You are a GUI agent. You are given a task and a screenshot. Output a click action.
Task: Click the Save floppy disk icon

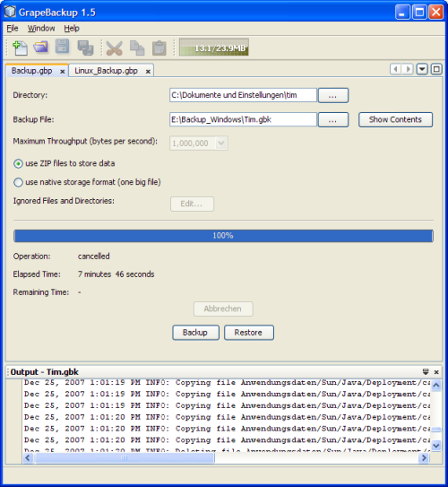coord(63,47)
